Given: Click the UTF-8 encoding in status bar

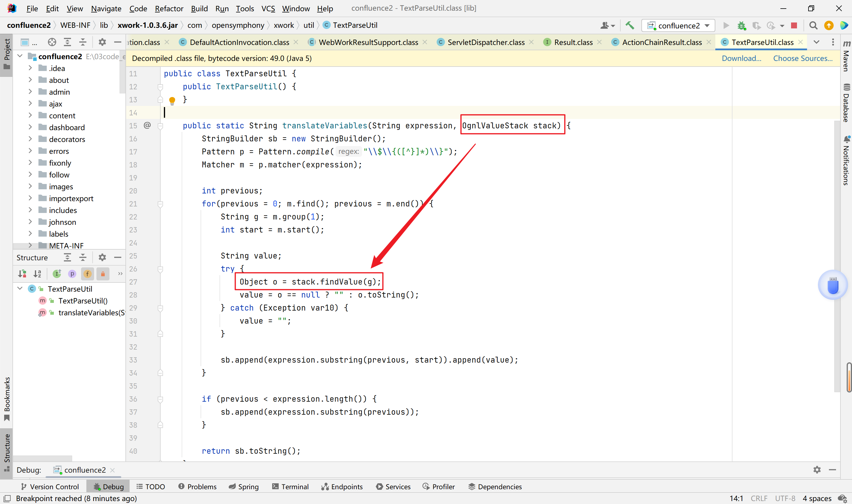Looking at the screenshot, I should coord(785,498).
